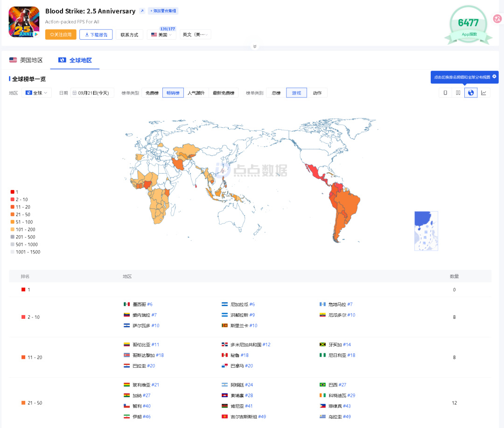
Task: Click the 下载报告 download report button
Action: (x=96, y=35)
